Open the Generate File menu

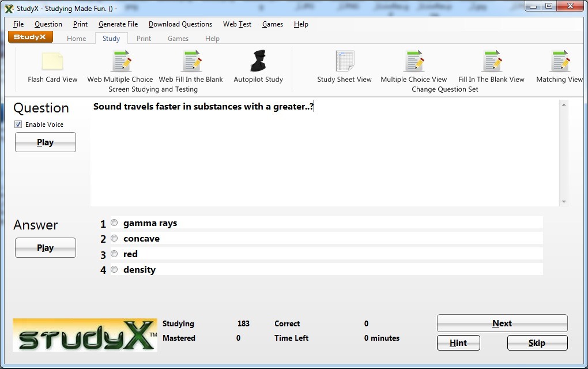118,24
